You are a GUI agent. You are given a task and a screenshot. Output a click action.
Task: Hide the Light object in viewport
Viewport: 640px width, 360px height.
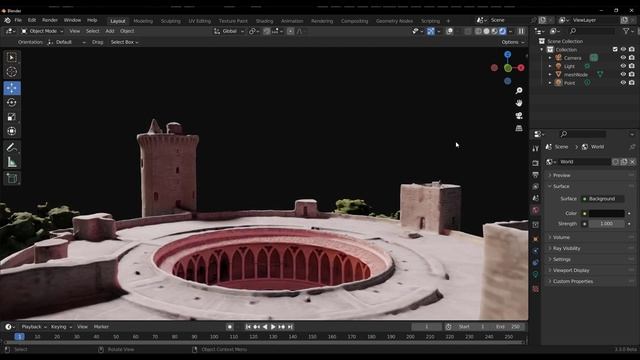(x=623, y=66)
